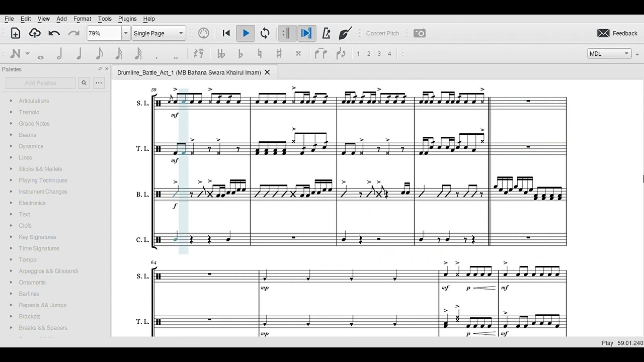Rewind playback to the start
Image resolution: width=644 pixels, height=362 pixels.
pyautogui.click(x=226, y=33)
